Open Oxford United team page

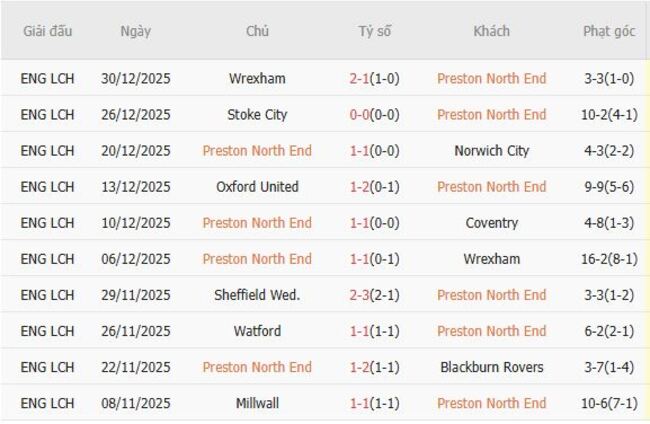257,187
